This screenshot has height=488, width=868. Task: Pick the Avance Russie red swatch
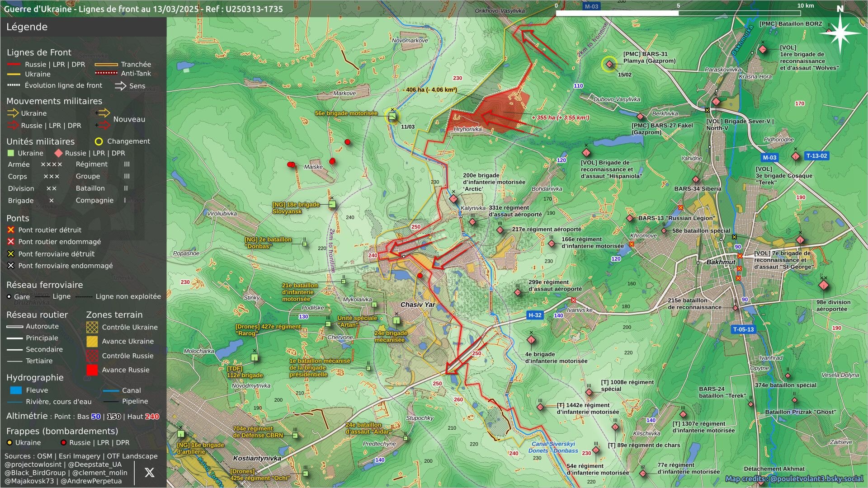coord(92,370)
